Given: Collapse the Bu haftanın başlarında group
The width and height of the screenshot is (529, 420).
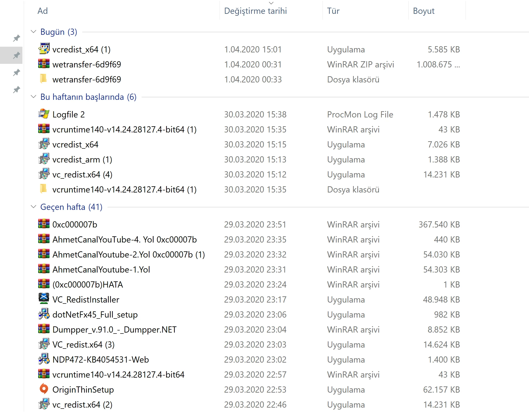Looking at the screenshot, I should coord(33,97).
